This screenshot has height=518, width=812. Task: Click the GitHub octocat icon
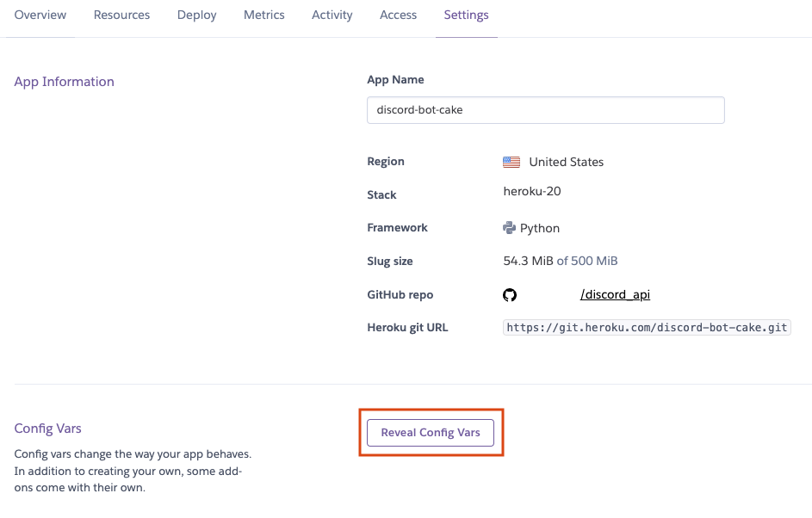point(510,295)
